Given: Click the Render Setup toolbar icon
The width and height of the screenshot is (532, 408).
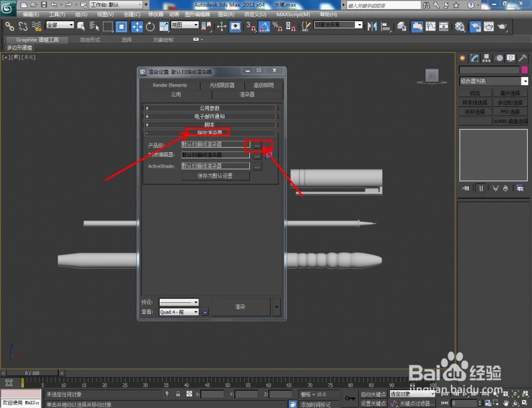Looking at the screenshot, I should [x=475, y=27].
